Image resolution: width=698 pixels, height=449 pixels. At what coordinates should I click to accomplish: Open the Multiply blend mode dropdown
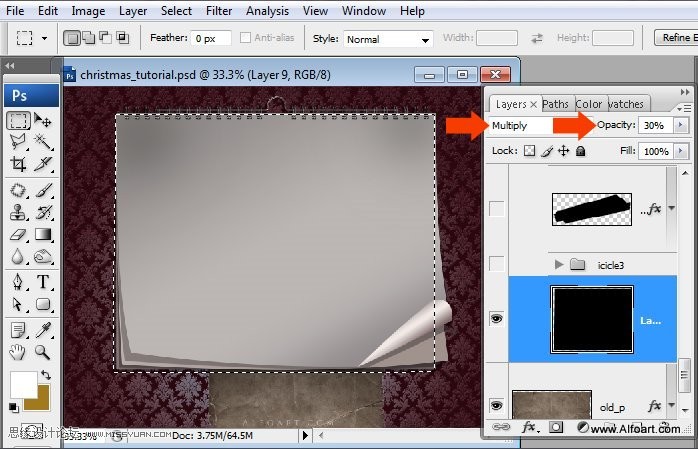coord(522,125)
